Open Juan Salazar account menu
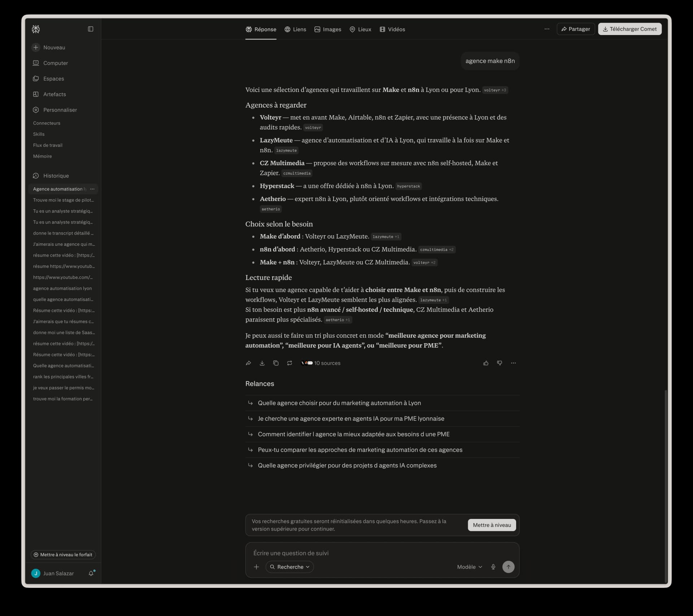 point(53,573)
